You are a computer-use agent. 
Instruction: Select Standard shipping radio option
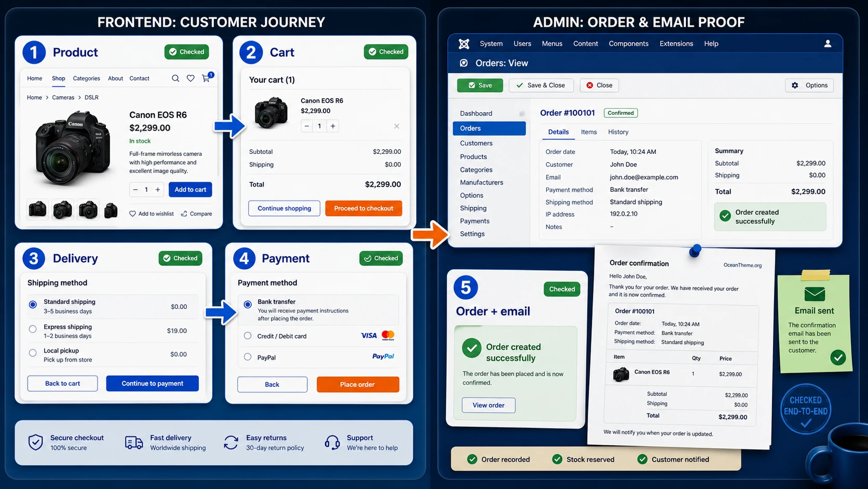click(x=33, y=305)
